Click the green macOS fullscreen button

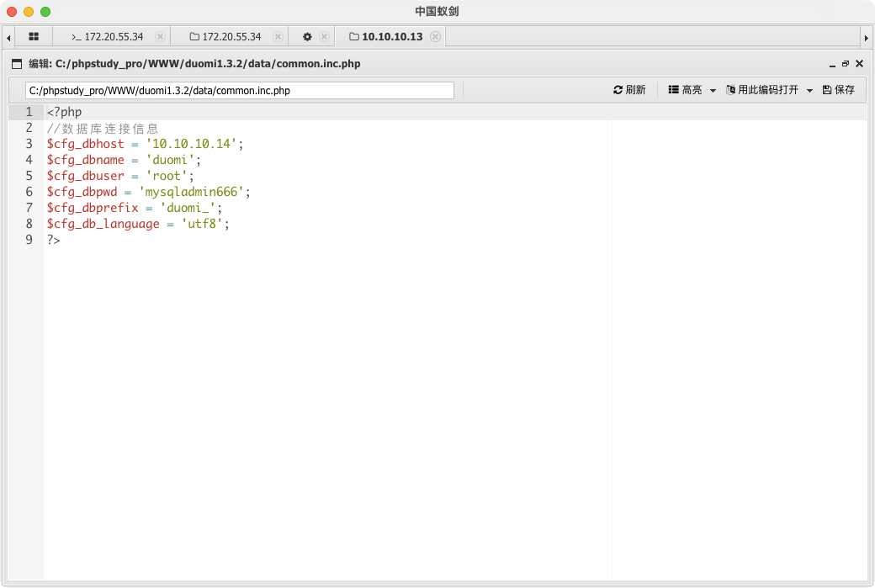(x=45, y=12)
